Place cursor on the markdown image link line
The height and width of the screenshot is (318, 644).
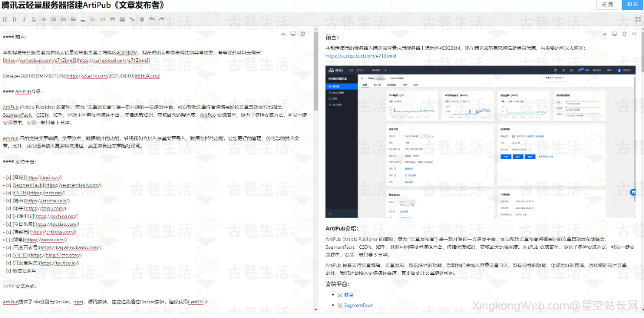(x=81, y=76)
